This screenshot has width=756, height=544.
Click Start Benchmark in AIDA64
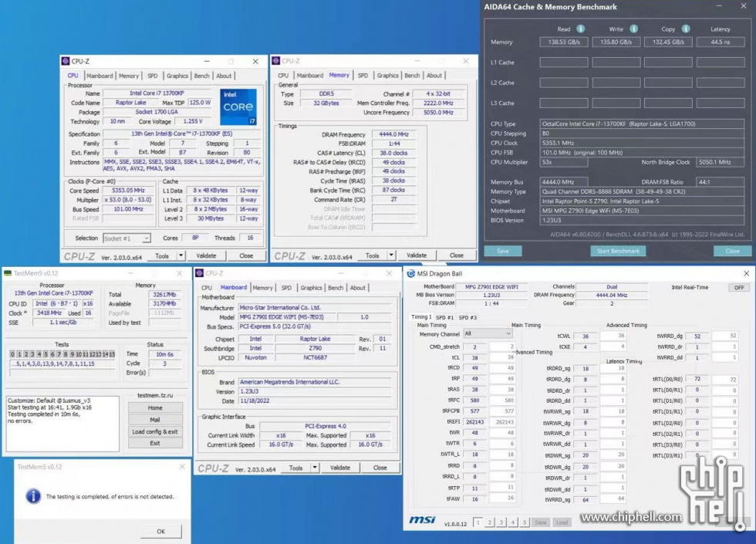click(618, 251)
